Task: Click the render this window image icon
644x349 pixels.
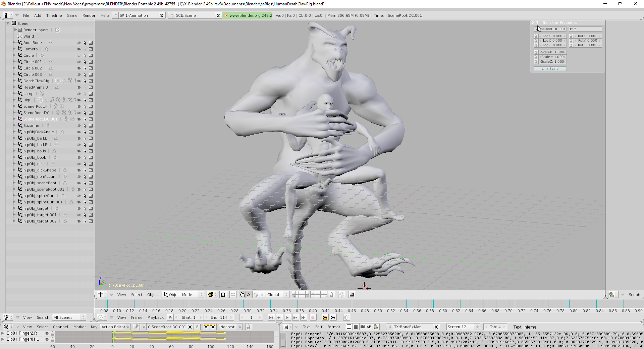Action: [x=352, y=295]
